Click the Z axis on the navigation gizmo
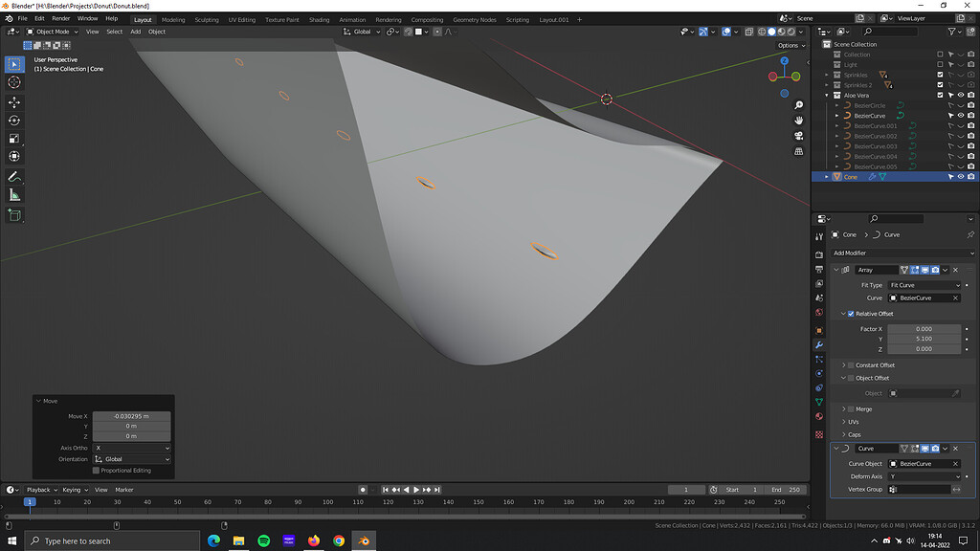 click(x=784, y=60)
